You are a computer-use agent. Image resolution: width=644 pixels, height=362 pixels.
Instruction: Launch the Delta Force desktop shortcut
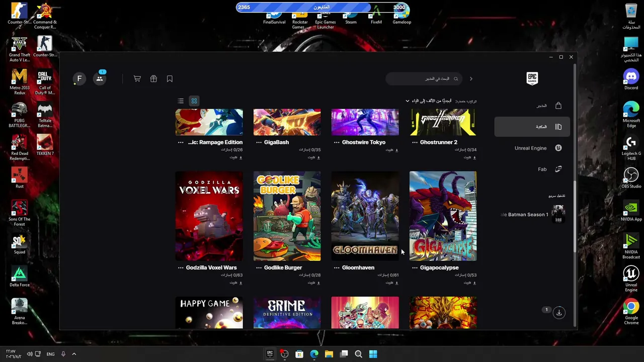[x=19, y=277]
